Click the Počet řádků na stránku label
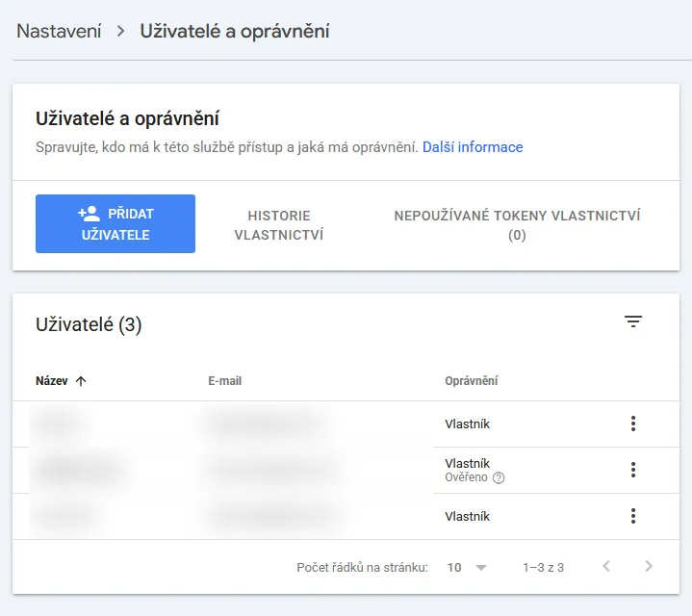692x616 pixels. click(362, 568)
